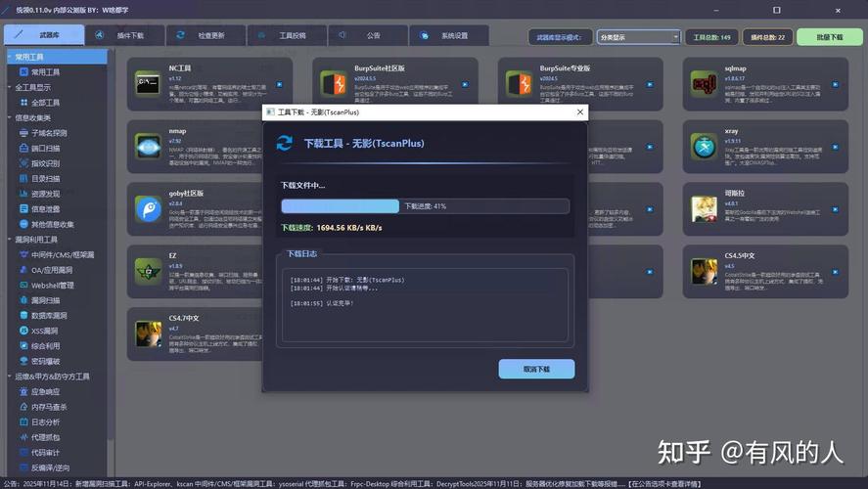Click the 下载速度: 1694.56 KB/s text
The image size is (868, 489).
[x=332, y=228]
